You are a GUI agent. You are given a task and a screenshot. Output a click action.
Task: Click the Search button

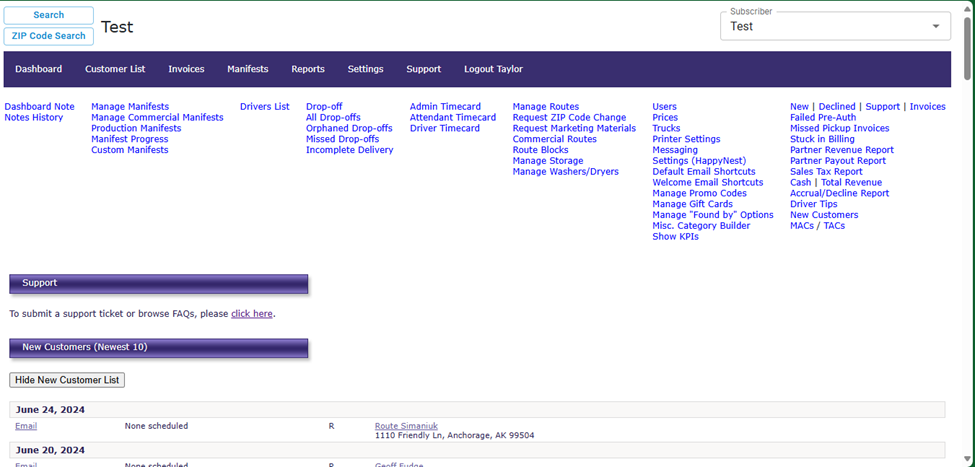click(x=49, y=15)
